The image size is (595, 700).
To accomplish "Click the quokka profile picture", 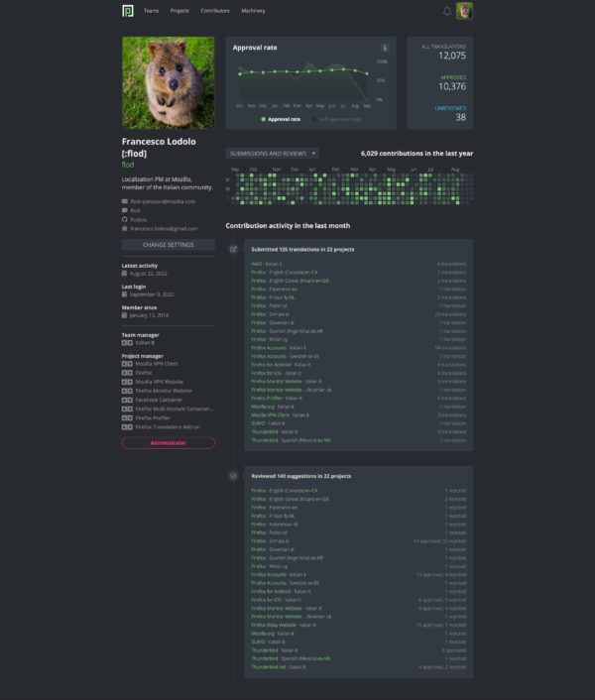I will (x=169, y=82).
